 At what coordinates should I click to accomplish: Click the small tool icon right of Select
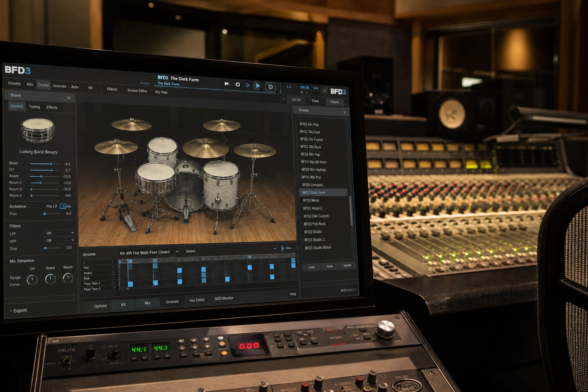pos(275,248)
